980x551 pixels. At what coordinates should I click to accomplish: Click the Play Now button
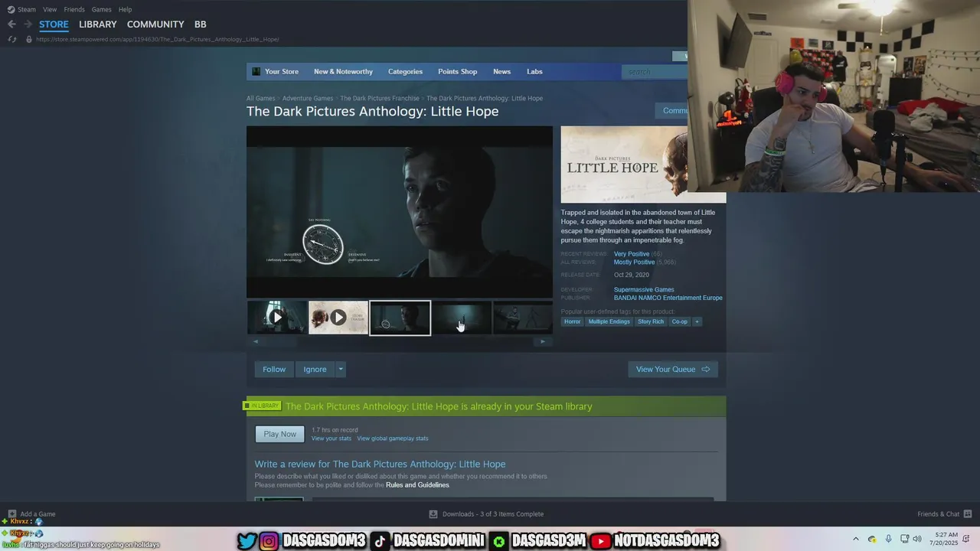pyautogui.click(x=279, y=434)
